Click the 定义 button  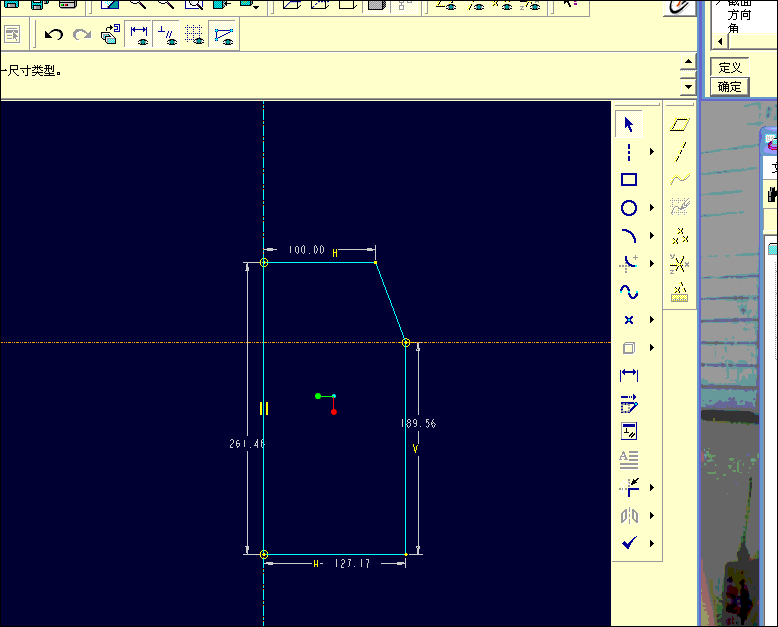pyautogui.click(x=729, y=67)
